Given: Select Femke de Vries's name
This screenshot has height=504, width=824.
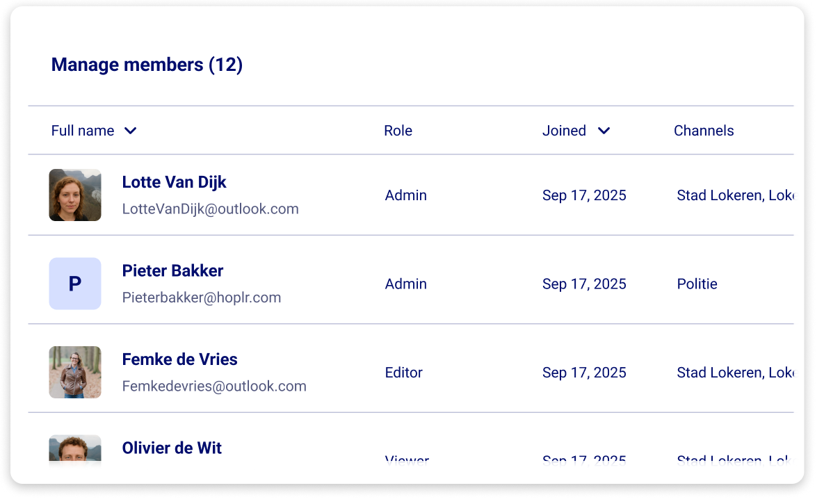Looking at the screenshot, I should (x=179, y=359).
